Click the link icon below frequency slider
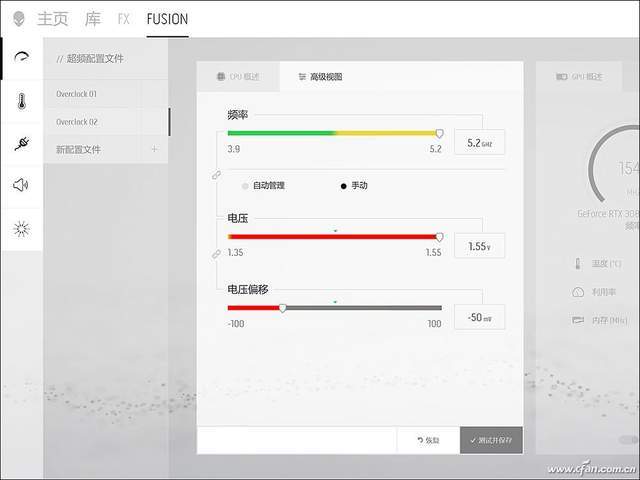640x480 pixels. tap(216, 175)
